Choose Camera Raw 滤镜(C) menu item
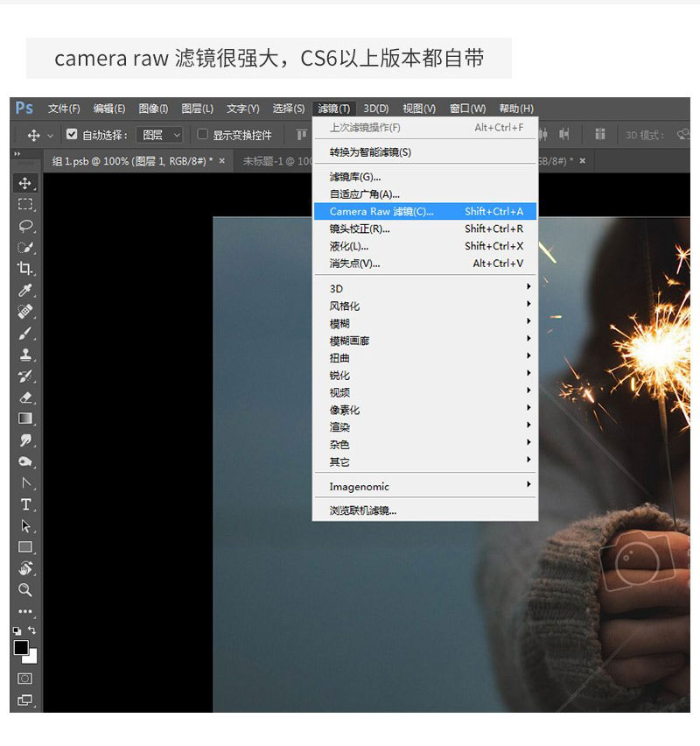The image size is (700, 746). click(x=425, y=211)
